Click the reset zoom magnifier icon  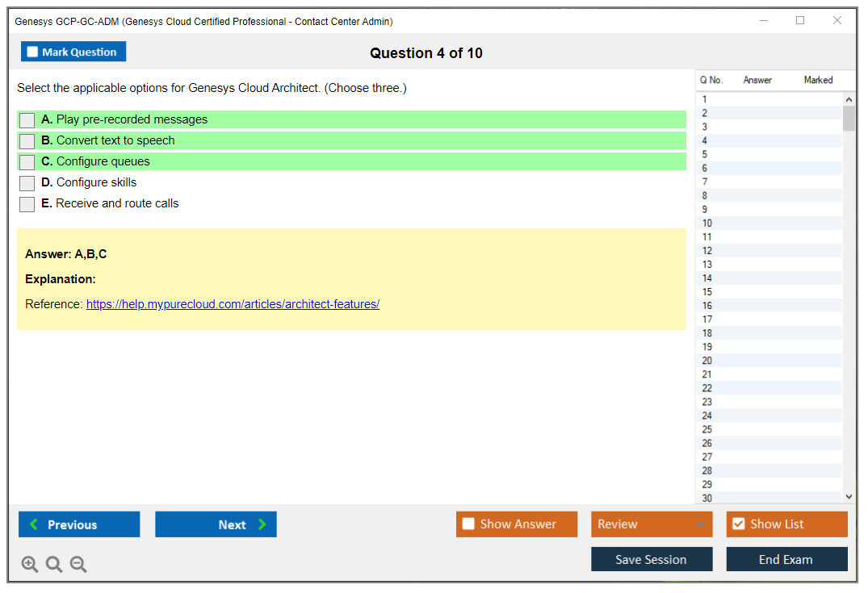(x=54, y=565)
